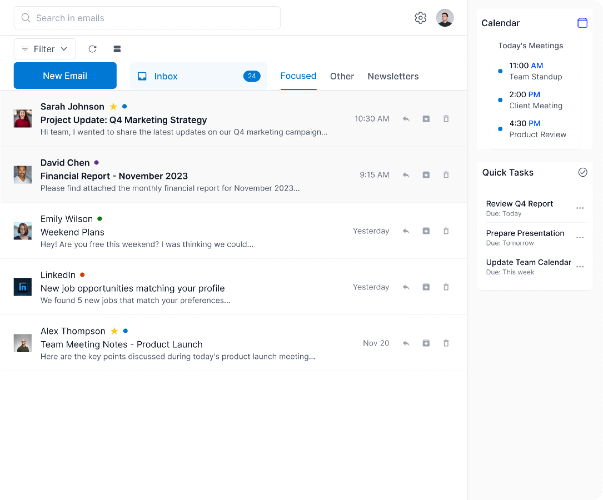
Task: Reply to Alex Thompson's email
Action: 406,343
